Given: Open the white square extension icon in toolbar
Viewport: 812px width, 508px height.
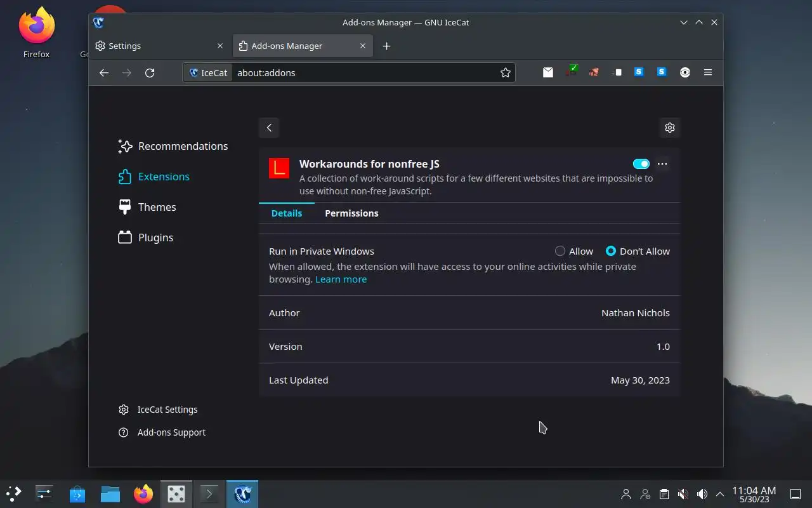Looking at the screenshot, I should point(617,72).
